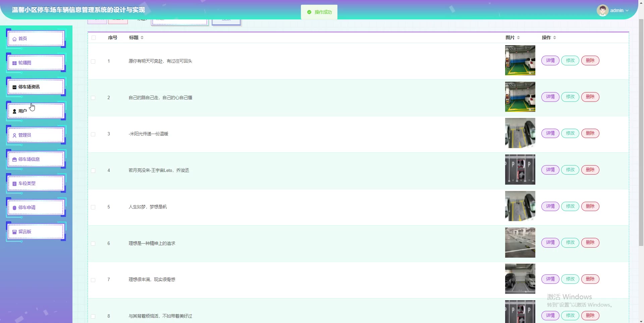This screenshot has width=644, height=323.
Task: Check the box for row 7
Action: coord(93,280)
